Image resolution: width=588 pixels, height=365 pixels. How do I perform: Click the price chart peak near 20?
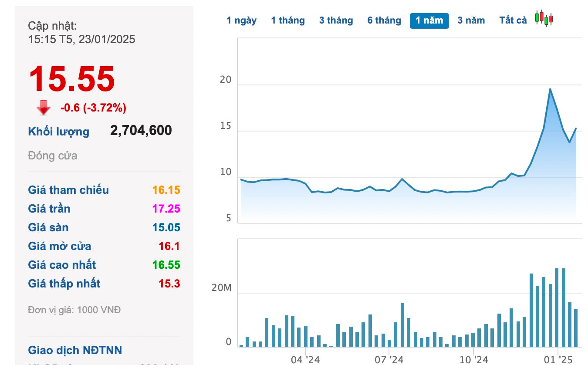point(550,89)
